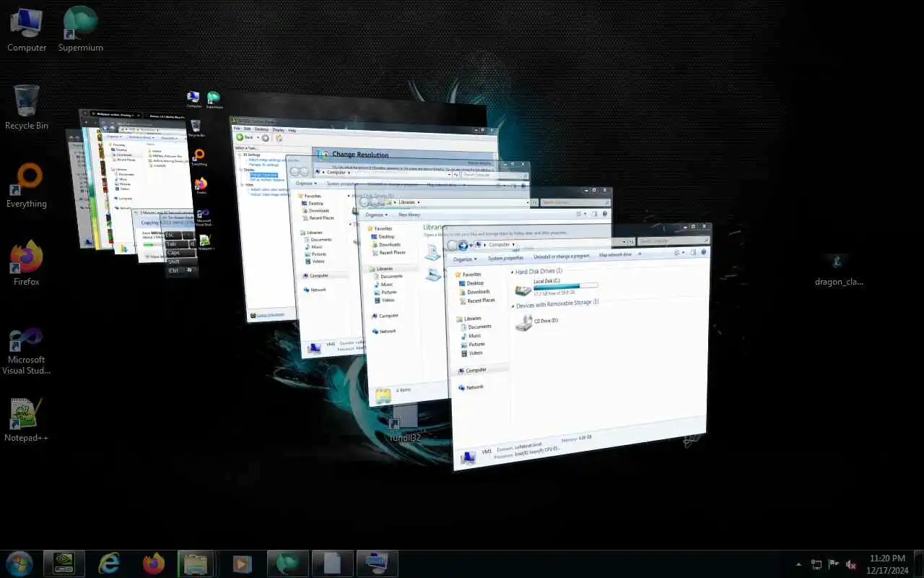924x578 pixels.
Task: Show hidden system tray icons
Action: click(x=798, y=564)
